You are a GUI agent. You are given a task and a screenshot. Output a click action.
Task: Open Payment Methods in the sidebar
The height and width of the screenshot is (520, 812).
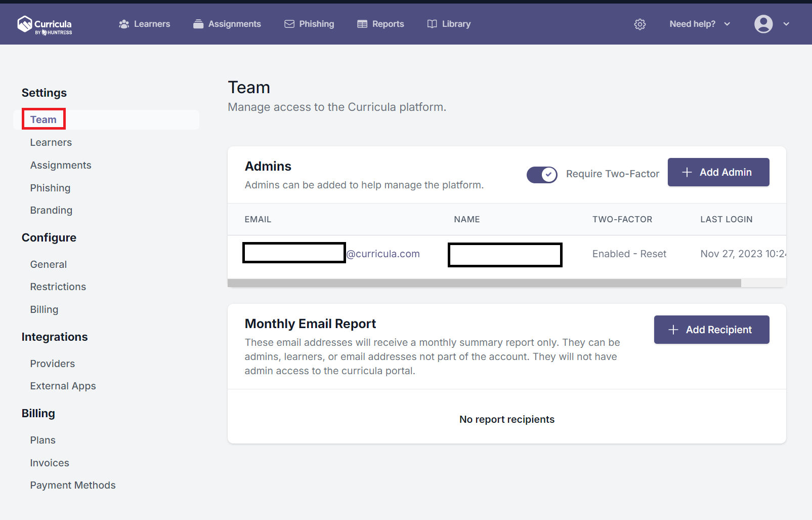tap(73, 485)
